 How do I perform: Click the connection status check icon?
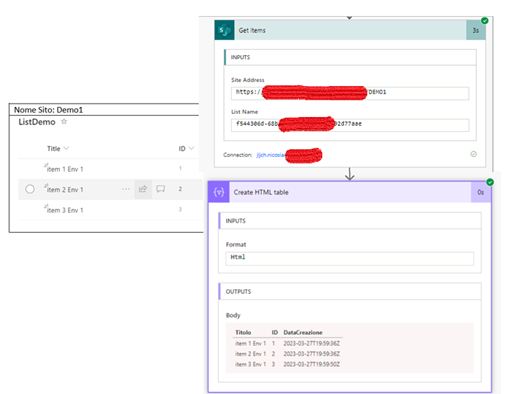pyautogui.click(x=473, y=154)
